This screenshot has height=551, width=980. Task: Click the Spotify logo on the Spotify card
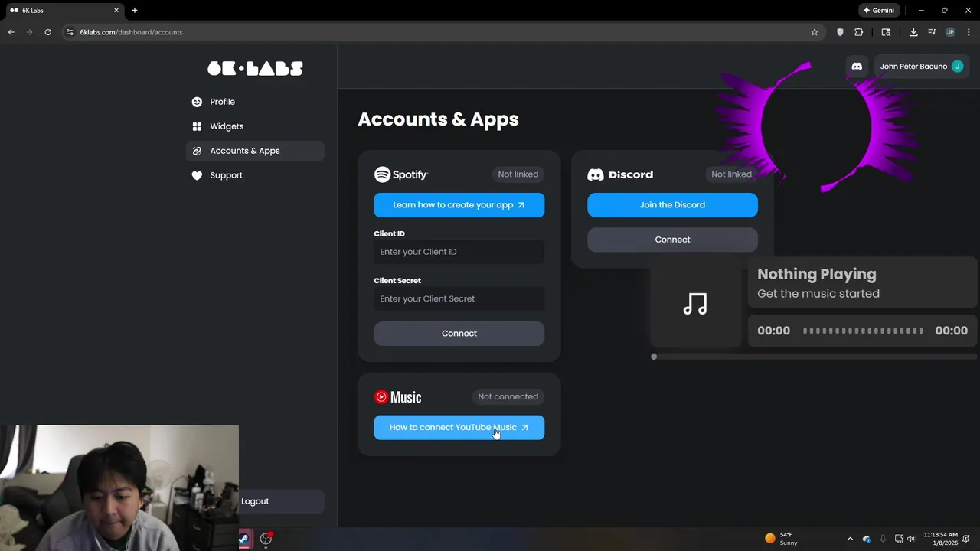pyautogui.click(x=400, y=174)
